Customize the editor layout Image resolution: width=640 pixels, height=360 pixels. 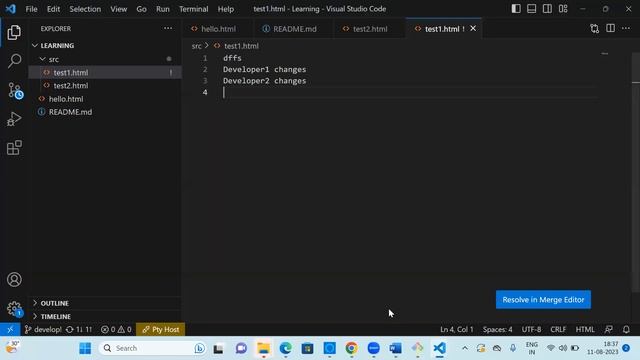(563, 9)
